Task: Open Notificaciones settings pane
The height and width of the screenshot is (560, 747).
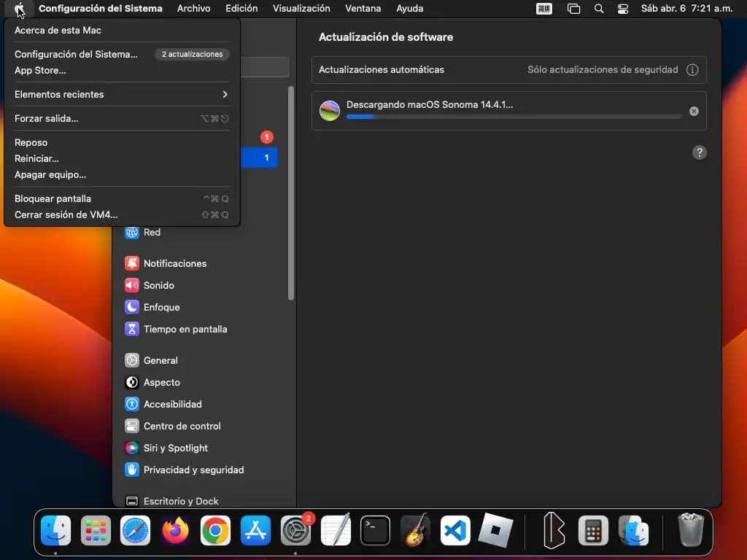Action: [166, 263]
